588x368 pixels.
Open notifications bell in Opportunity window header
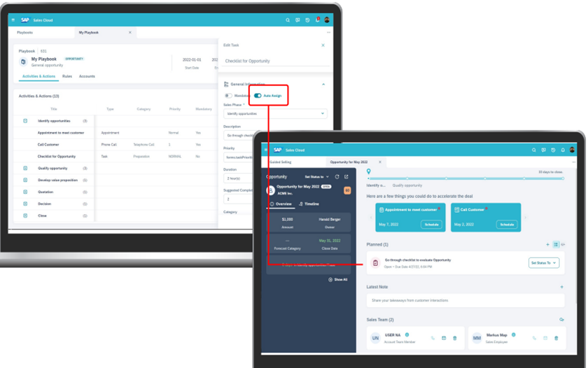(x=563, y=150)
